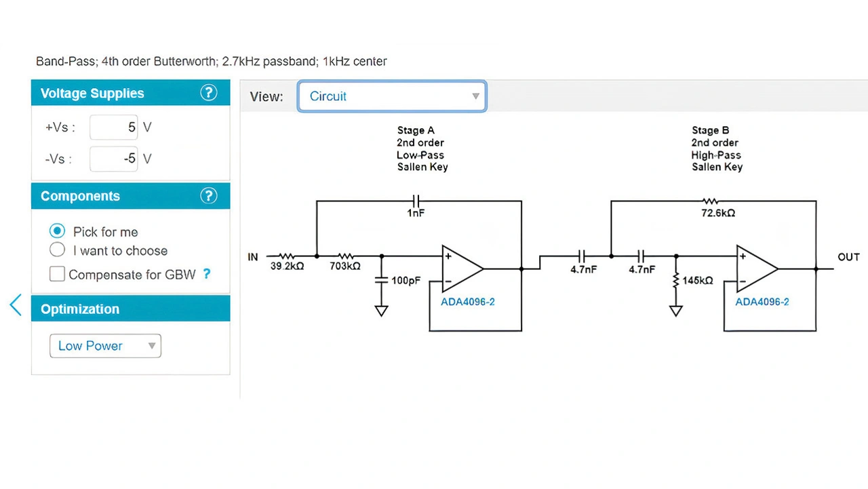Open the ADA4096-2 link under Stage B
The height and width of the screenshot is (489, 868).
click(x=762, y=302)
